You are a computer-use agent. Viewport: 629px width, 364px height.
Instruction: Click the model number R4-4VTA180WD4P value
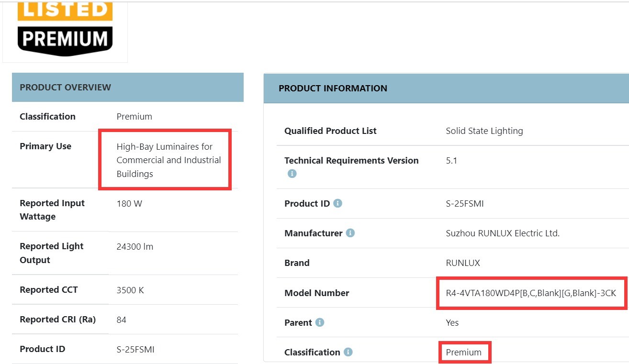click(x=530, y=293)
